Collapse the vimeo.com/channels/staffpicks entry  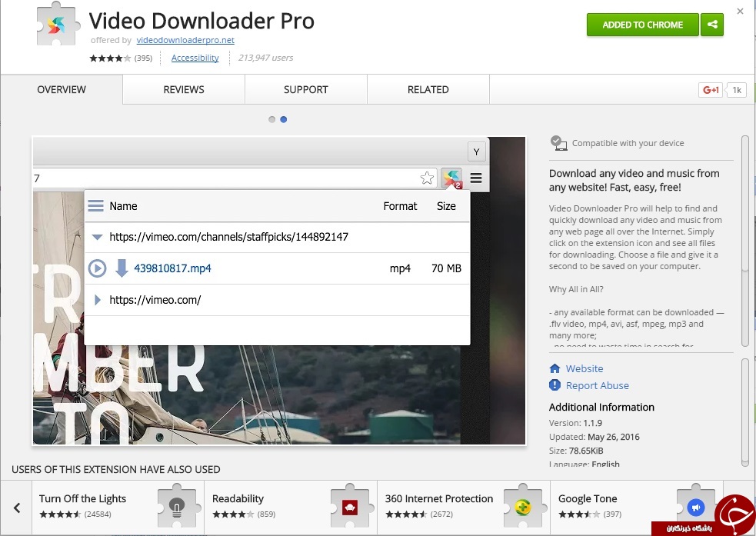97,237
